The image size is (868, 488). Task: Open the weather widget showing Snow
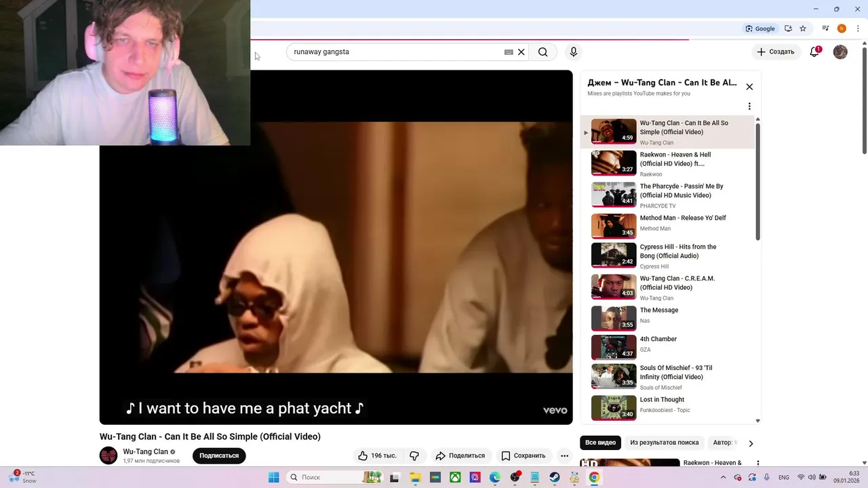(x=22, y=477)
